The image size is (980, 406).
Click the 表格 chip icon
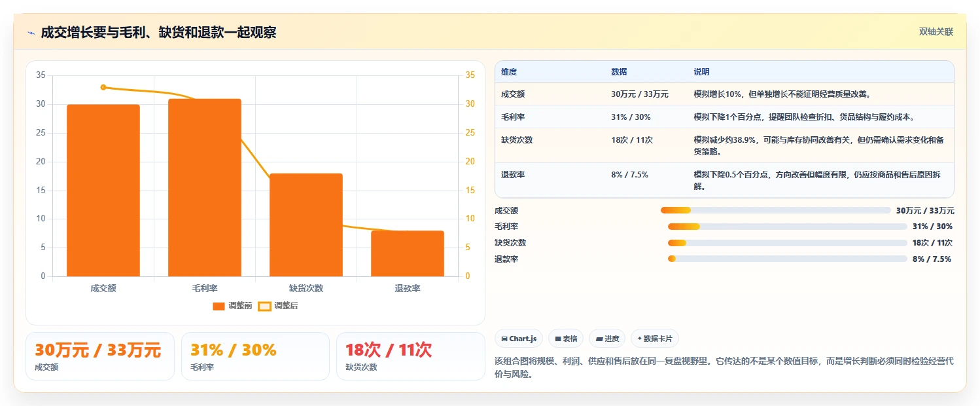pos(557,339)
